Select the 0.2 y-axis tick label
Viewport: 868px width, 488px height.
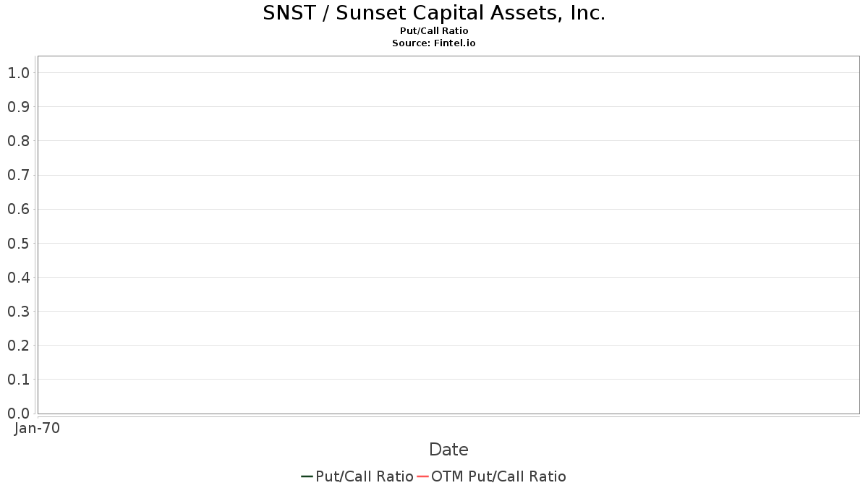click(18, 346)
